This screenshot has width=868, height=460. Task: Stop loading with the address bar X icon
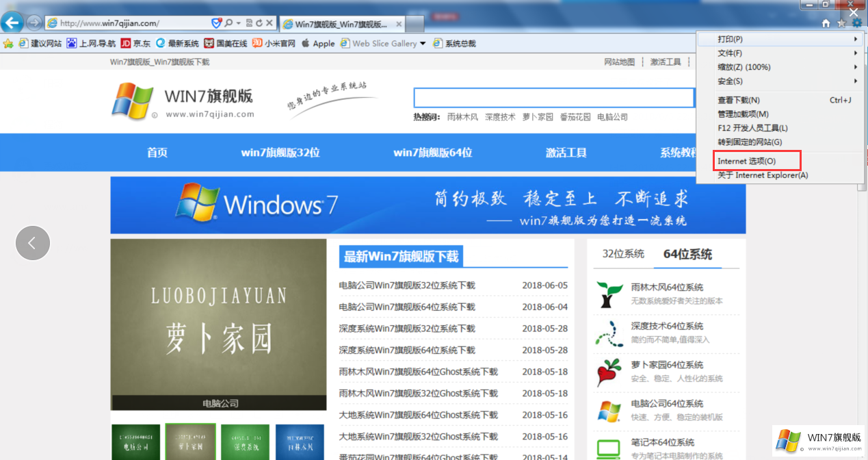tap(269, 23)
